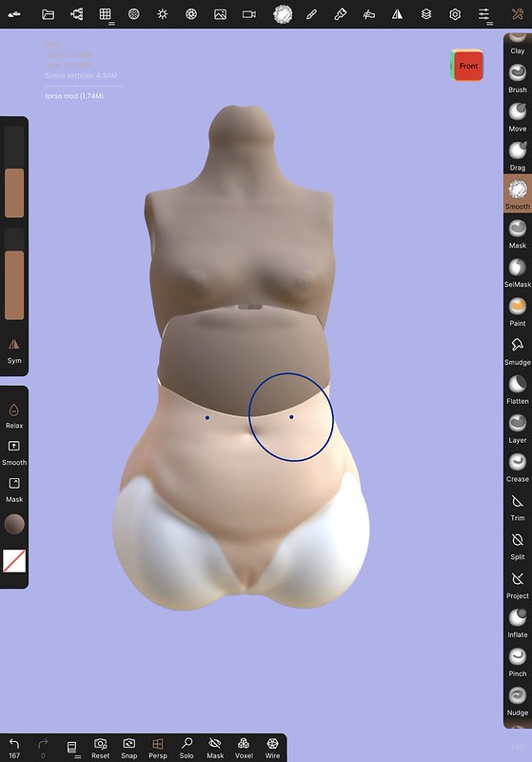
Task: Open the Files folder menu
Action: (x=48, y=14)
